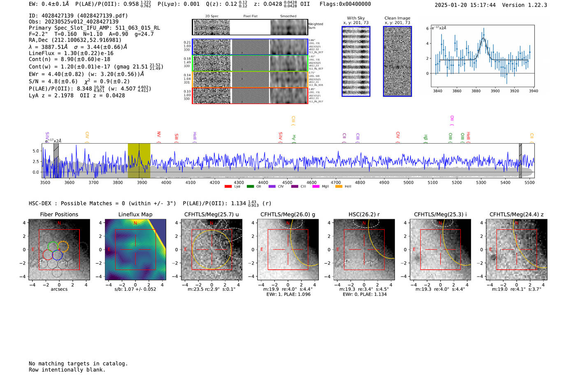The height and width of the screenshot is (392, 576).
Task: Click the CIII dark purple legend swatch
Action: [x=295, y=186]
